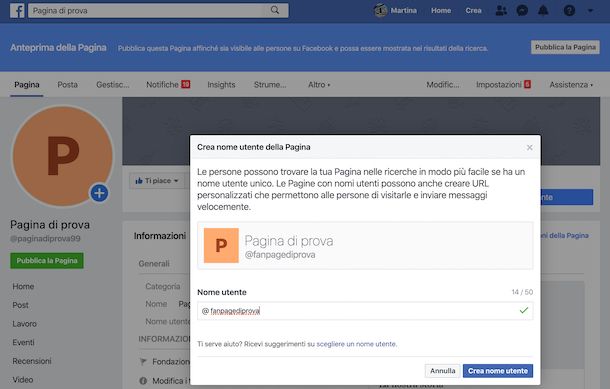Click the Modifica info icon

click(143, 381)
